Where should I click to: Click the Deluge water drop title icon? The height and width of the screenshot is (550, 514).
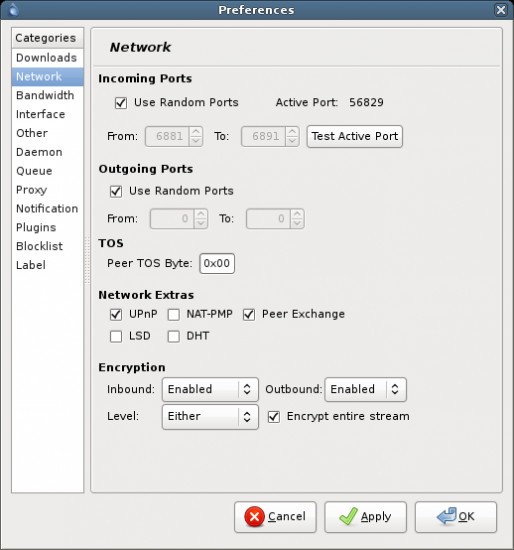pyautogui.click(x=13, y=9)
